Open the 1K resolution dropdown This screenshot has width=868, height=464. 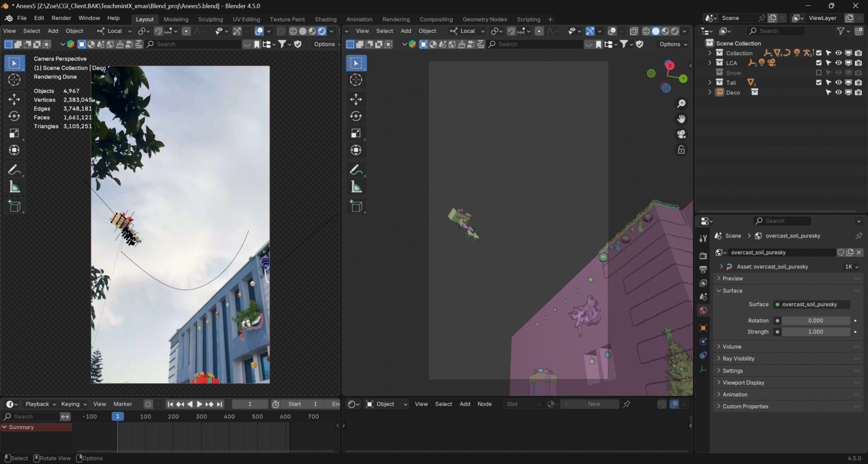click(852, 267)
